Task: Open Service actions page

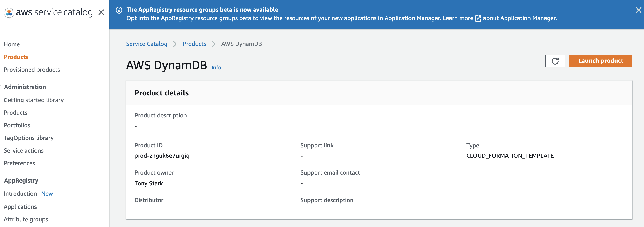Action: point(23,150)
